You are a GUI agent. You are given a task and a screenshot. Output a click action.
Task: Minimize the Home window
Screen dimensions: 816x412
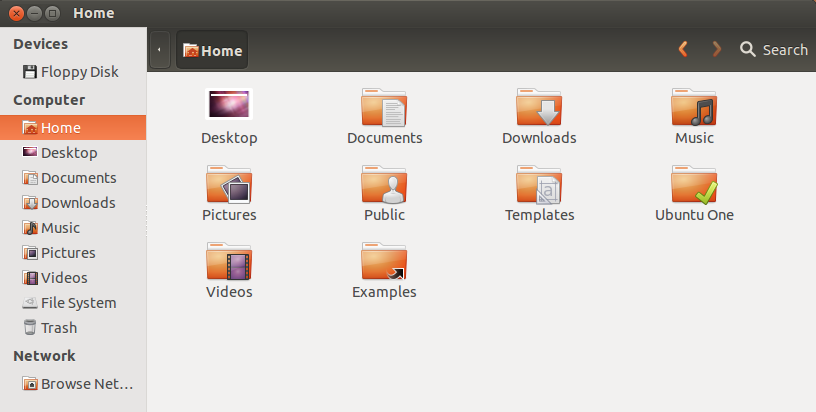click(x=34, y=13)
